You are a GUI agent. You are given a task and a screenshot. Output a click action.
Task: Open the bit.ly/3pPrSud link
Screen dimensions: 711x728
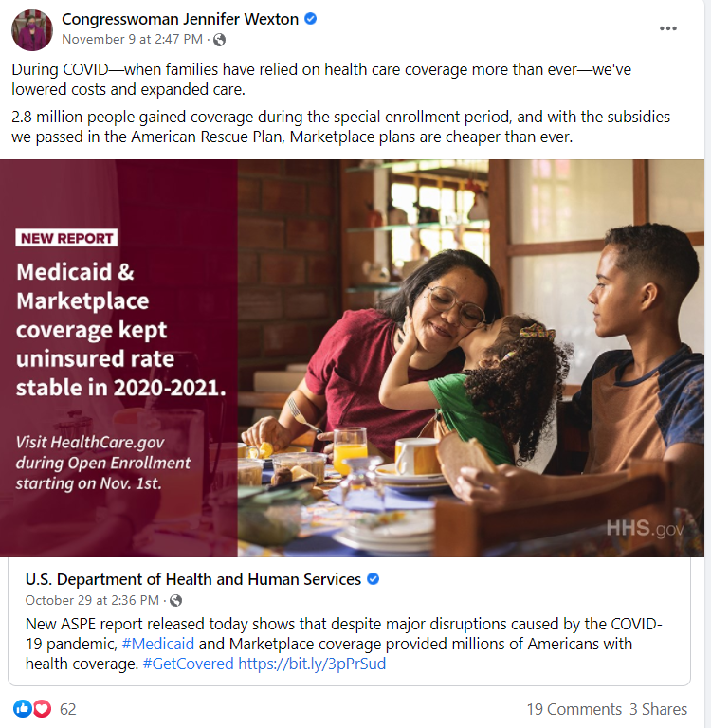coord(312,664)
